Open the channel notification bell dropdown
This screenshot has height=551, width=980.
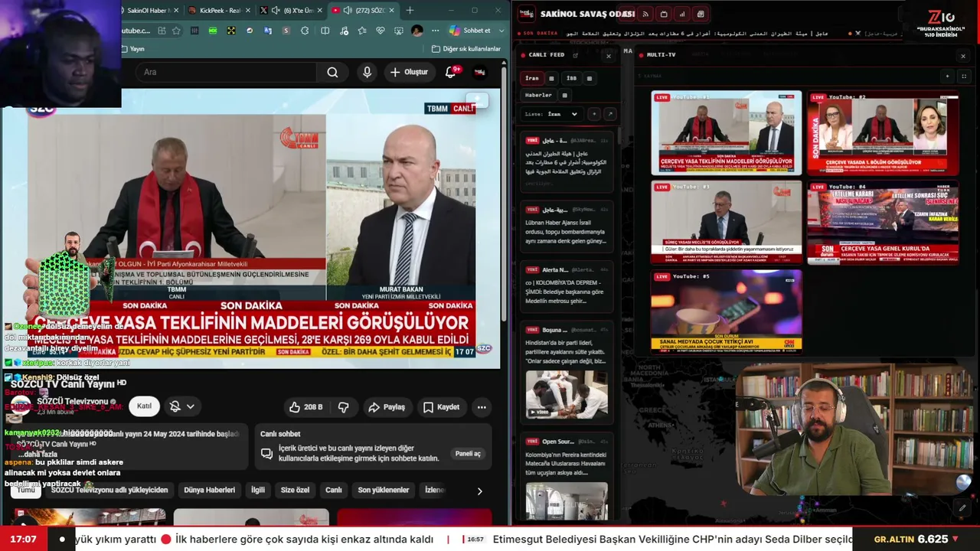pos(181,406)
